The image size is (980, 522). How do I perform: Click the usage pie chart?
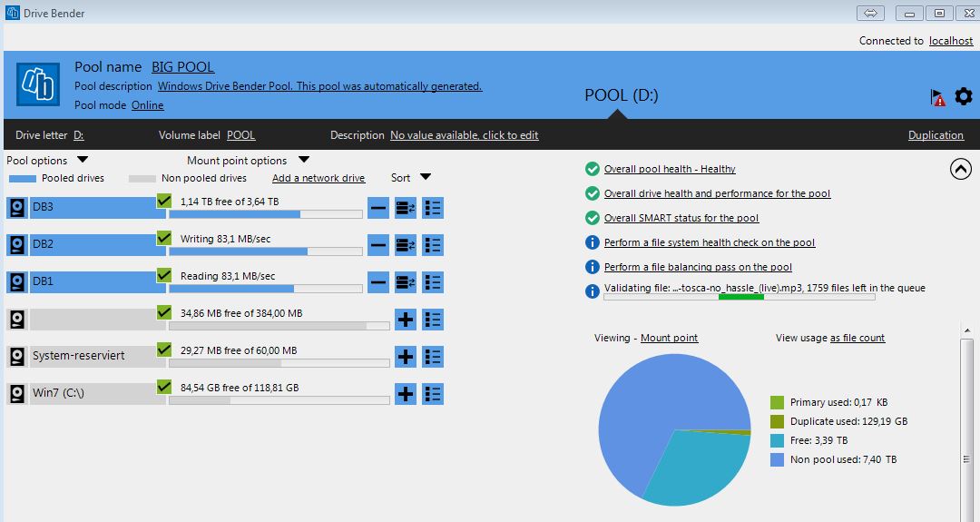[674, 429]
